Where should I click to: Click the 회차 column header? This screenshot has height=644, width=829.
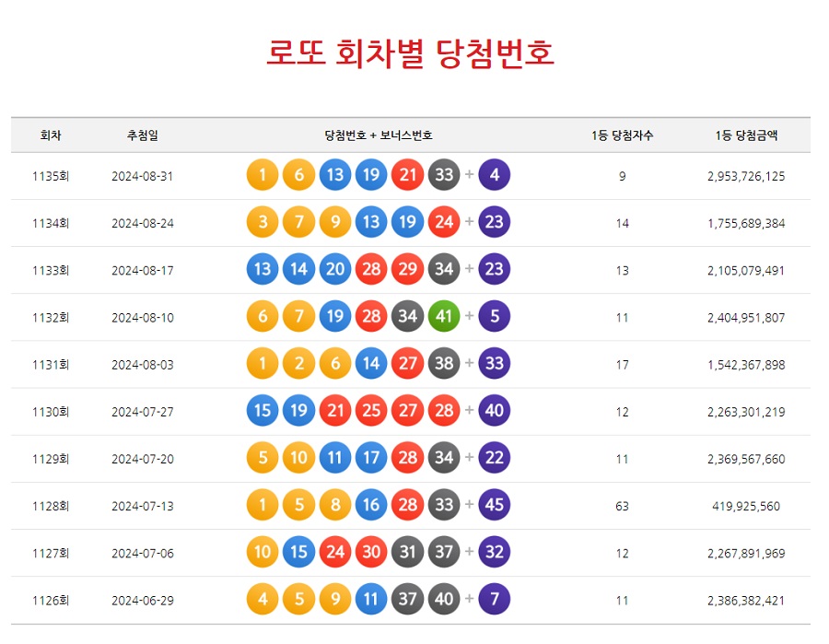51,134
